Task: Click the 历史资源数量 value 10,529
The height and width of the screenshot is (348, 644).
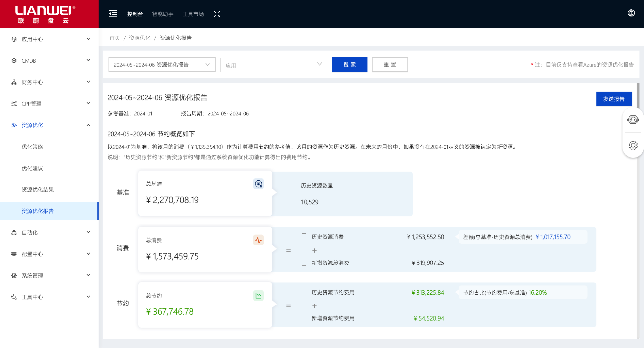Action: tap(310, 202)
